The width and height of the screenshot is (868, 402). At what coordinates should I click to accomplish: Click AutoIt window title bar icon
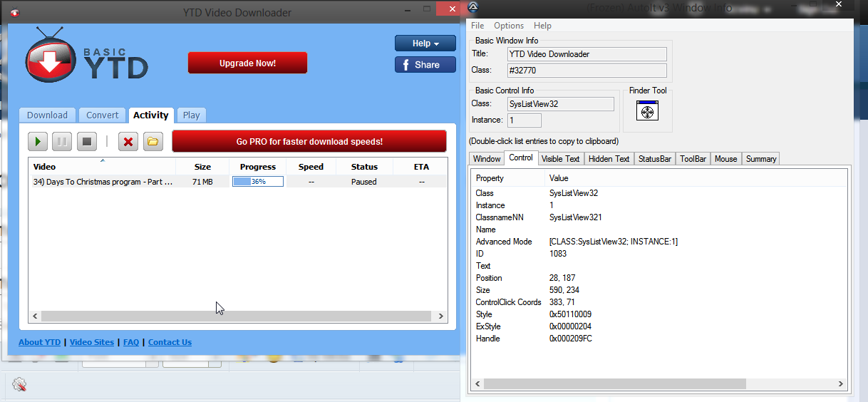[x=473, y=7]
